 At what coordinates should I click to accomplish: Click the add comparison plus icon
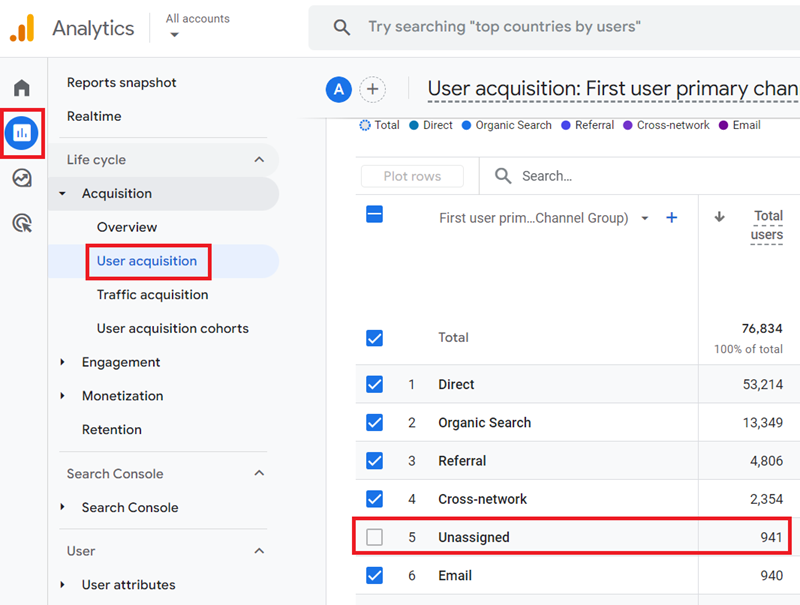pos(372,89)
